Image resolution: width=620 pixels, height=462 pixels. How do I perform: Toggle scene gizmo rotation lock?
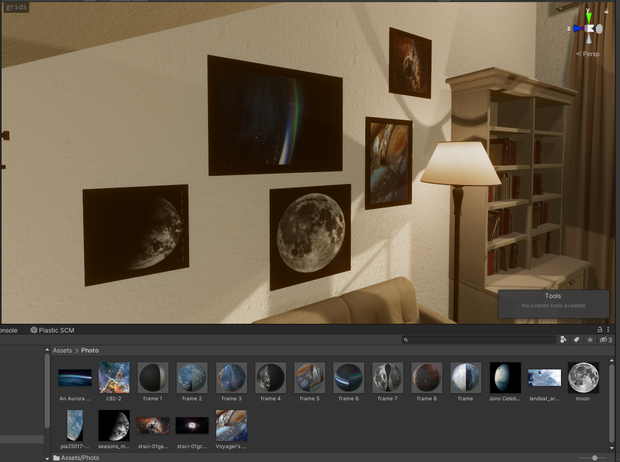coord(607,12)
